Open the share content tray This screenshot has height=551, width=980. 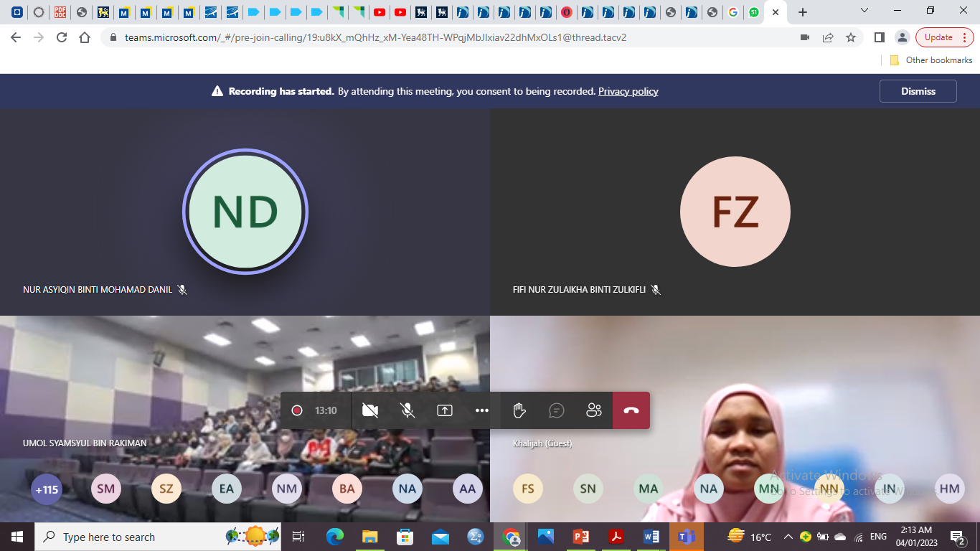pyautogui.click(x=445, y=410)
